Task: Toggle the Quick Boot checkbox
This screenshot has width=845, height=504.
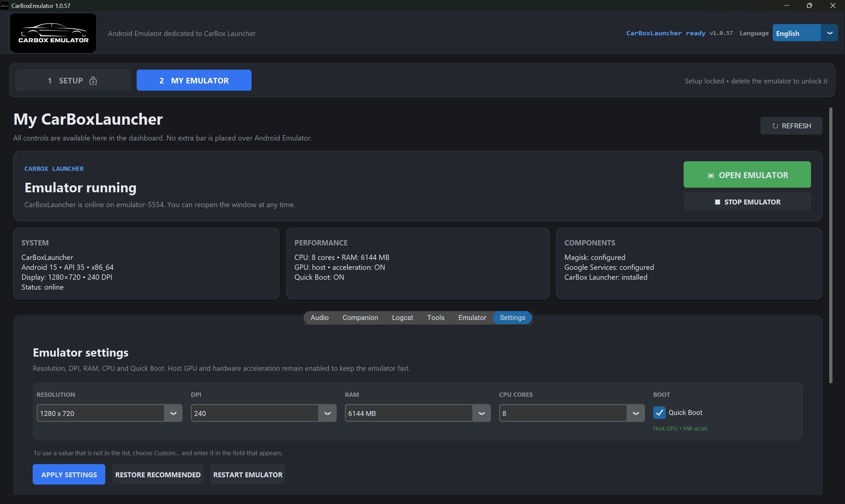Action: click(x=659, y=413)
